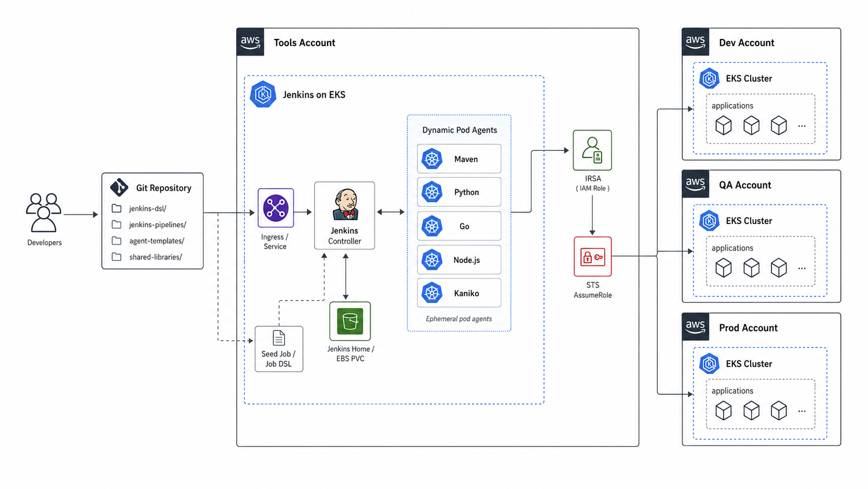Click the Dynamic Pod Agents heading
Screen dimensions: 868x489
[459, 130]
